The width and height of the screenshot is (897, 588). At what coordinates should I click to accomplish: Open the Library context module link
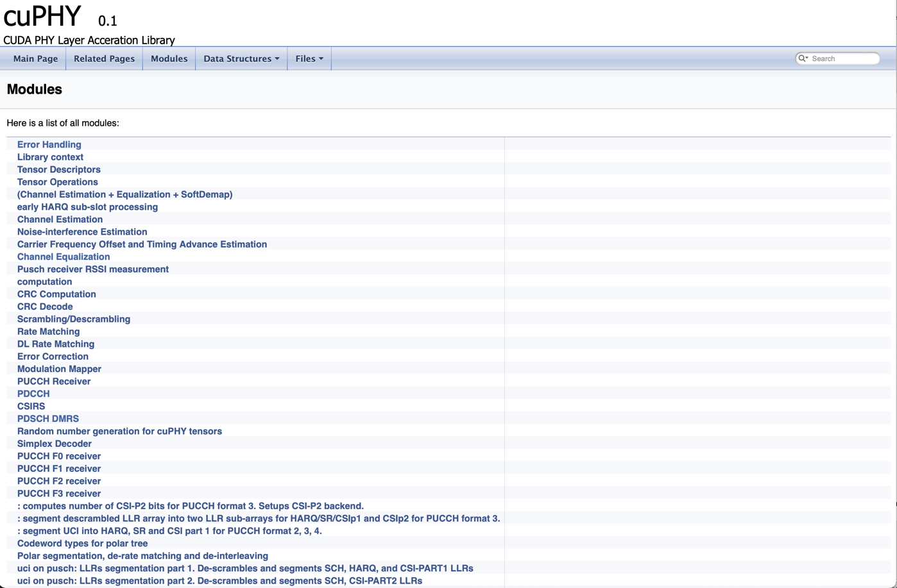(50, 157)
